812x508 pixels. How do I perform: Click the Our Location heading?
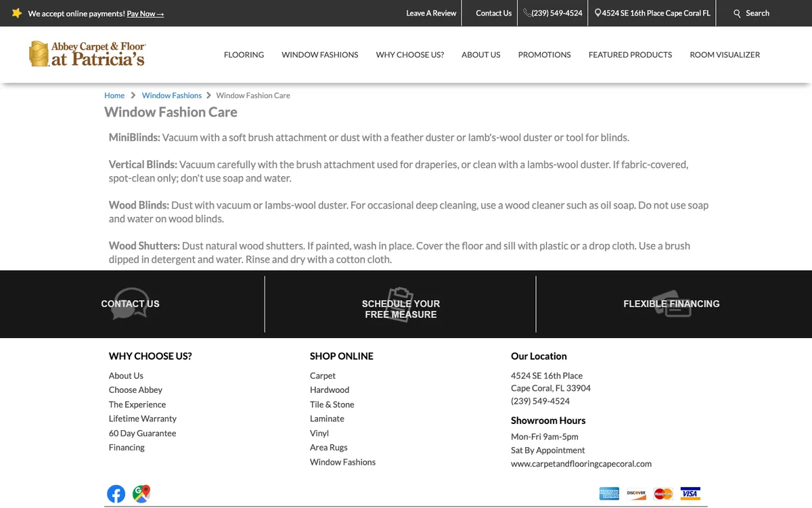539,356
